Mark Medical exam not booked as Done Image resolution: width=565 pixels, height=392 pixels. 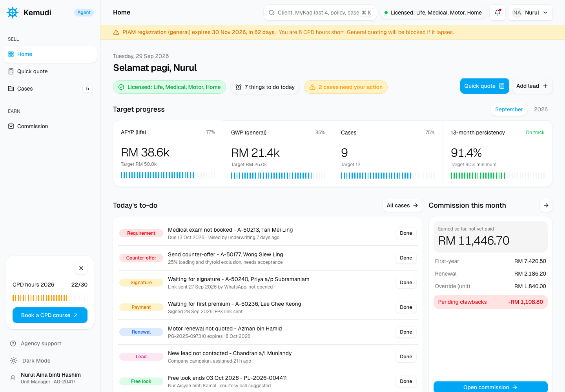click(x=406, y=233)
